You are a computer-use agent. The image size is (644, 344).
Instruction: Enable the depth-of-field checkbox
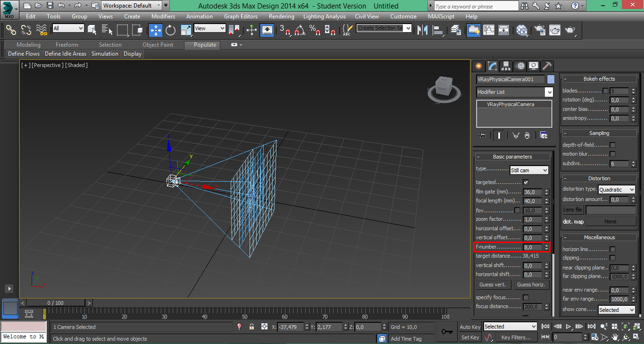tap(612, 145)
